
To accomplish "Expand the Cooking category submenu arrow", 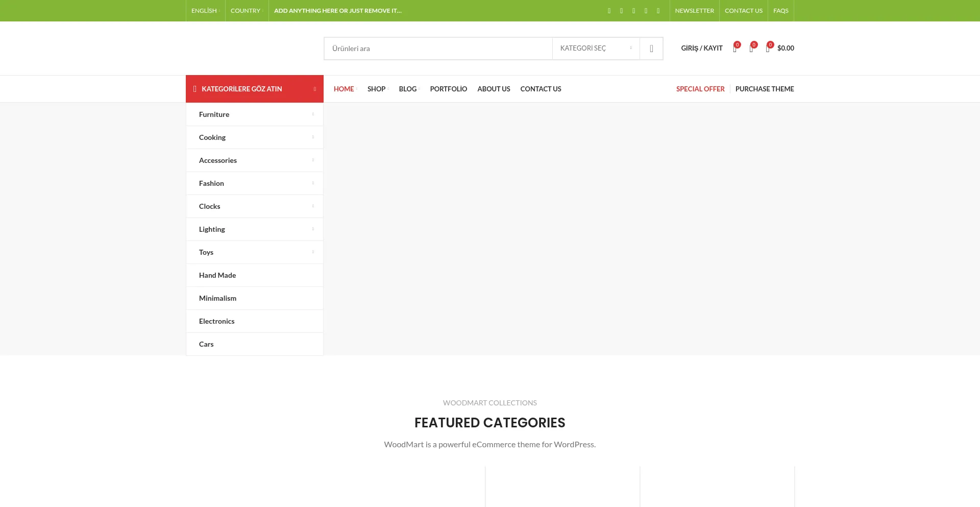I will [x=313, y=137].
